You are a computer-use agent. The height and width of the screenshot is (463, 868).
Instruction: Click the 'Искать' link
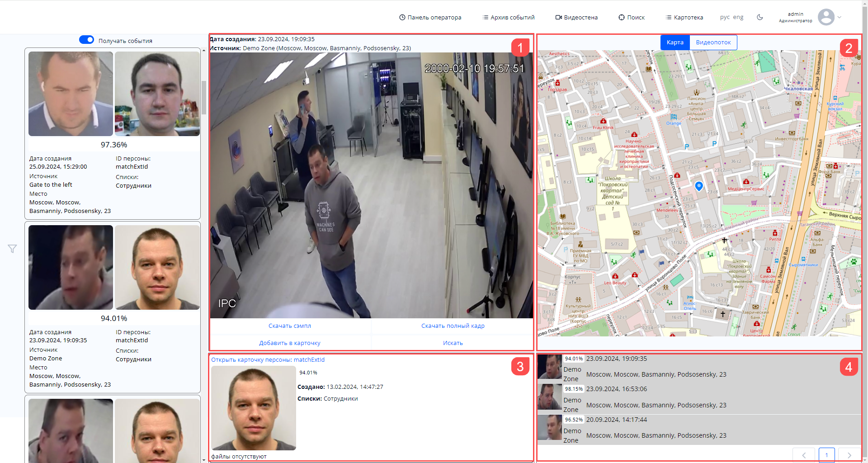[453, 343]
